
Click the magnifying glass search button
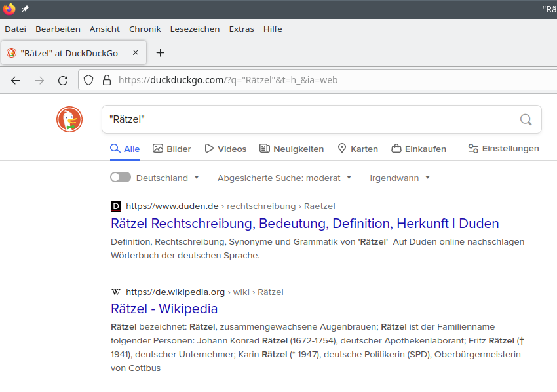[x=526, y=119]
